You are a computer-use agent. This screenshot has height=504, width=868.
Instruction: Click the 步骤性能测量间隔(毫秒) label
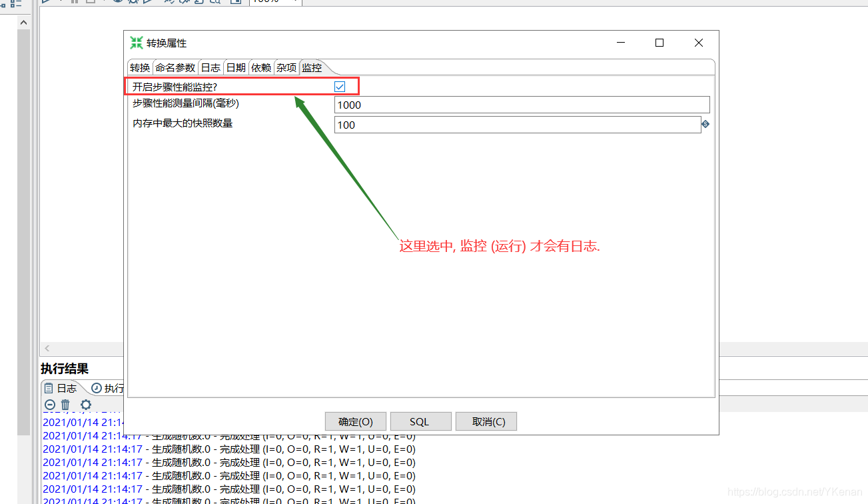point(186,103)
